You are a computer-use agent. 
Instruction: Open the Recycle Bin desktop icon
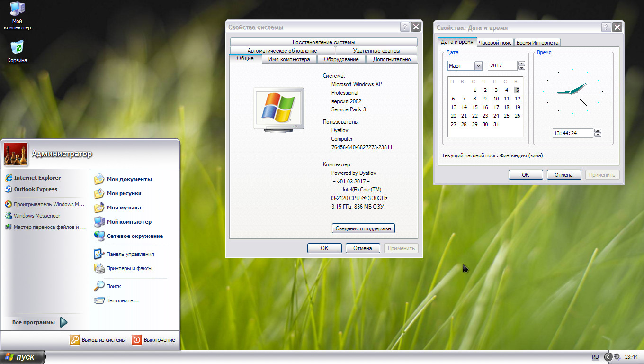pos(17,48)
